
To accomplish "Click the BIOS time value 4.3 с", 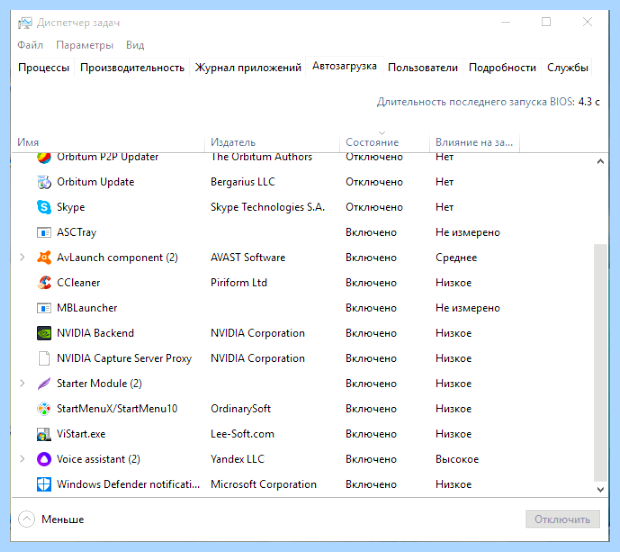I will (589, 102).
